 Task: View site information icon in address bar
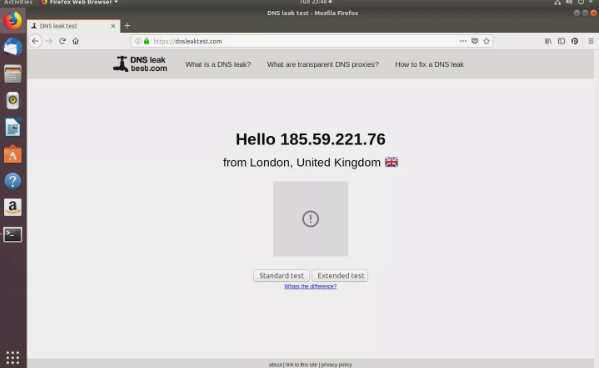tap(138, 41)
